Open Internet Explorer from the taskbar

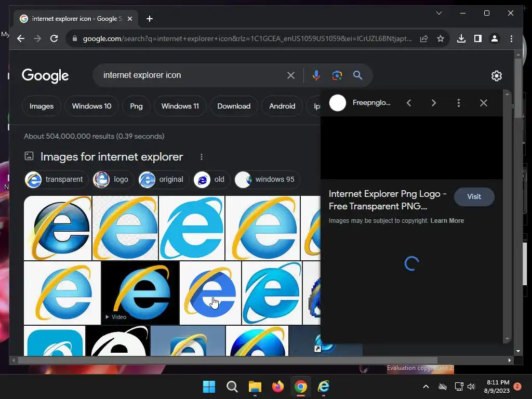(324, 387)
